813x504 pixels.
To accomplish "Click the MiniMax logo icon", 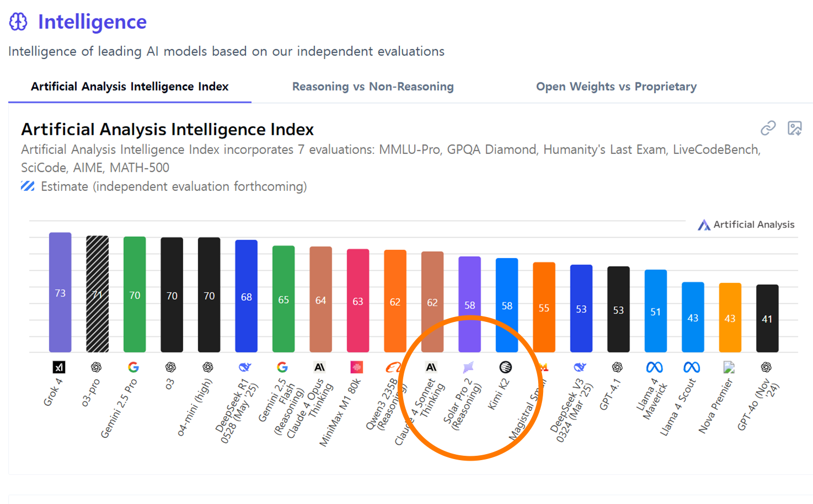I will coord(357,367).
